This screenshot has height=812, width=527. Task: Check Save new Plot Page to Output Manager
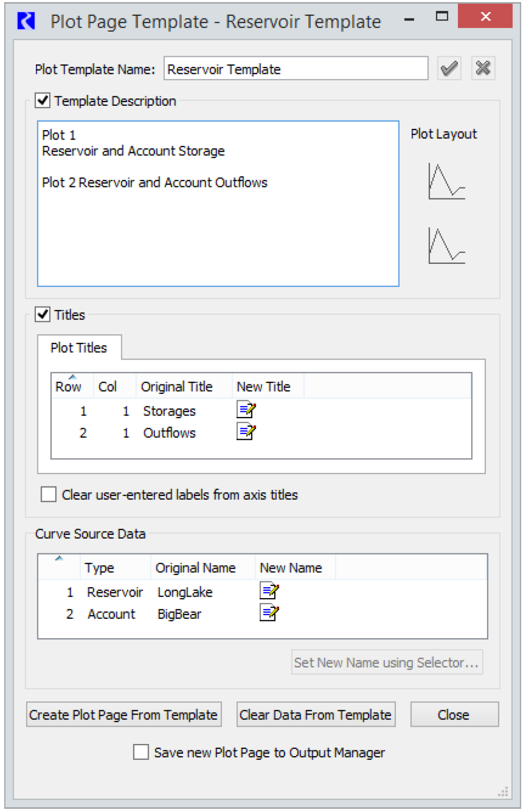141,752
